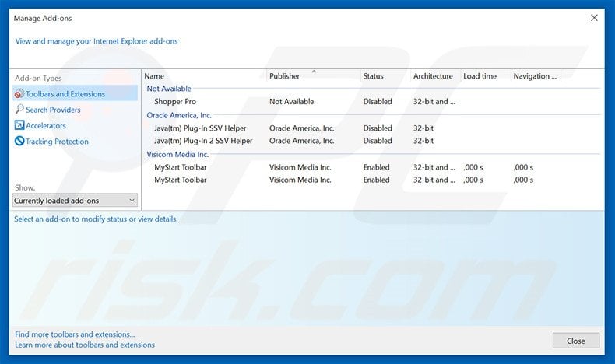Click the Tracking Protection icon

pos(19,141)
